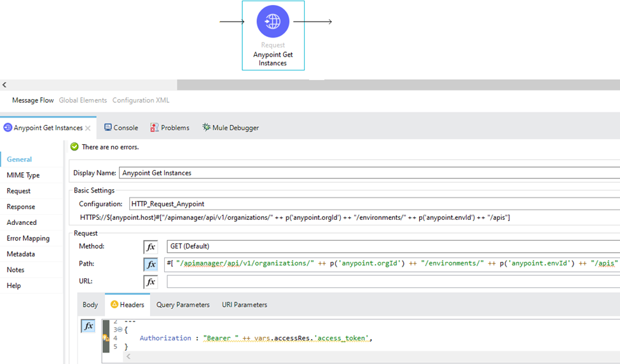Select the Anypoint Get Instances properties tab
Image resolution: width=620 pixels, height=364 pixels.
pos(48,128)
